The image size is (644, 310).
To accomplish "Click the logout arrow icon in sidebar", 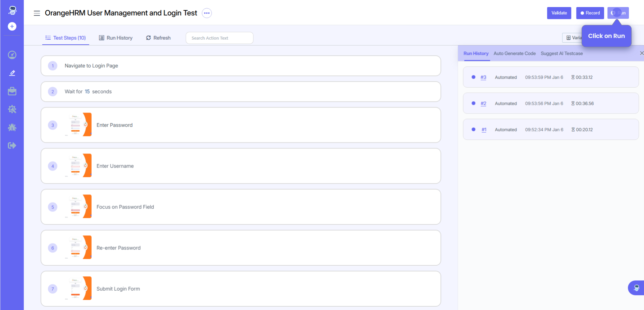I will pos(12,145).
